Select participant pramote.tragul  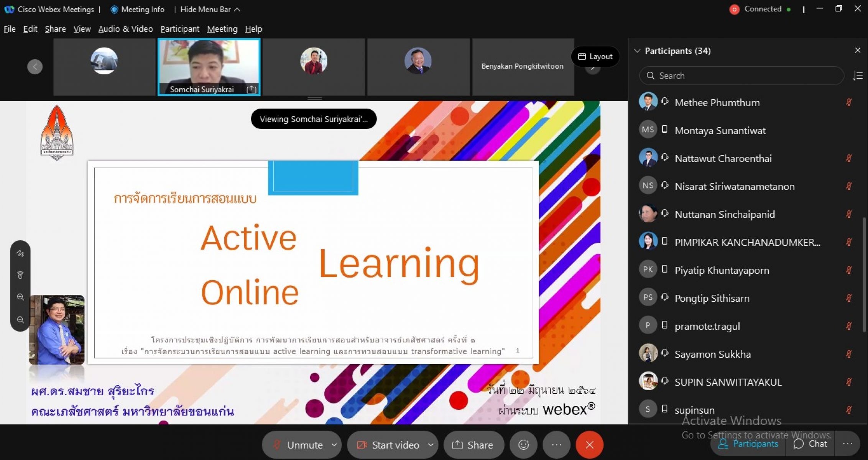[746, 326]
